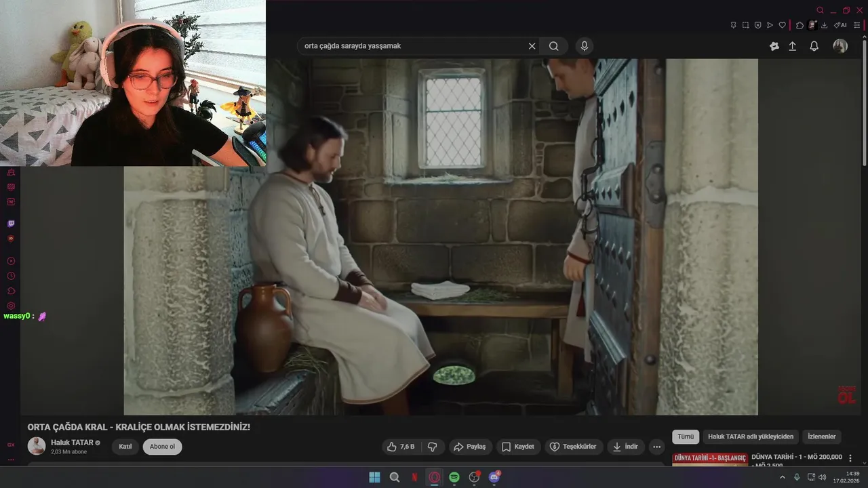868x488 pixels.
Task: Open the three-dot more actions menu
Action: (656, 447)
